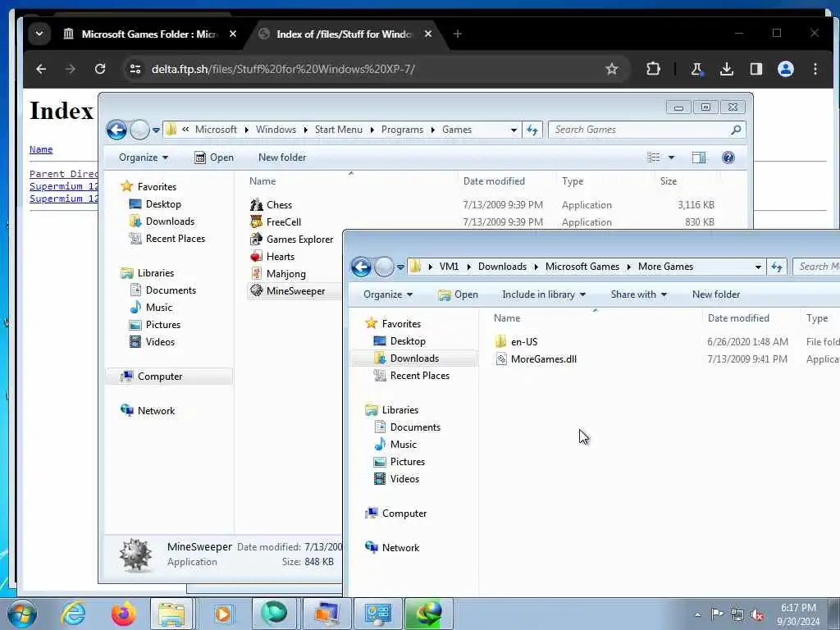Open Organize menu in More Games window
Image resolution: width=840 pixels, height=630 pixels.
pyautogui.click(x=388, y=294)
